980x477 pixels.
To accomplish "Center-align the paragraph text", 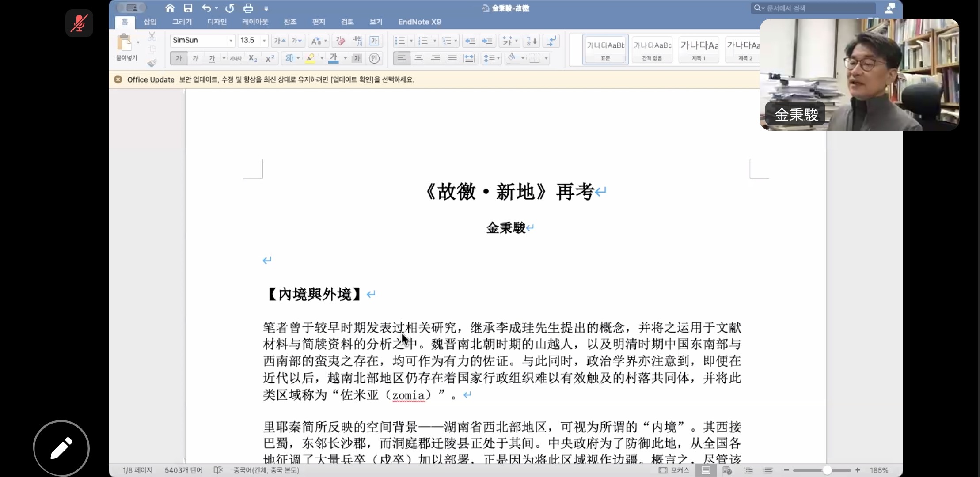I will click(x=418, y=58).
